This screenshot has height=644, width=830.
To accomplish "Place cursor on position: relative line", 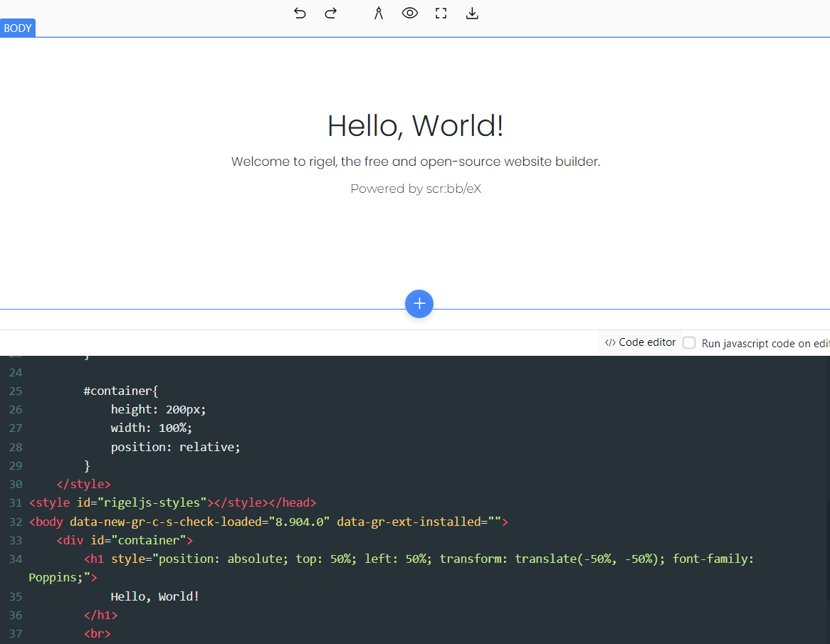I will (x=175, y=447).
